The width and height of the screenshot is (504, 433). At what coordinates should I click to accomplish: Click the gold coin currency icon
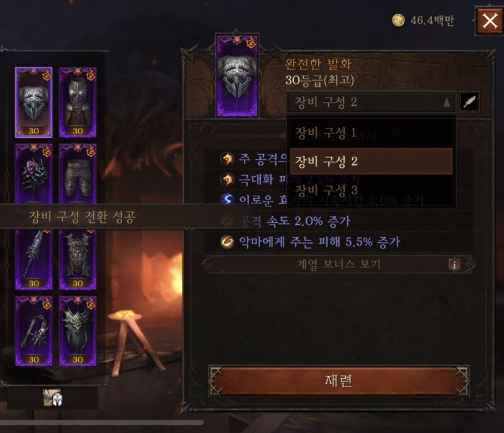click(x=398, y=20)
